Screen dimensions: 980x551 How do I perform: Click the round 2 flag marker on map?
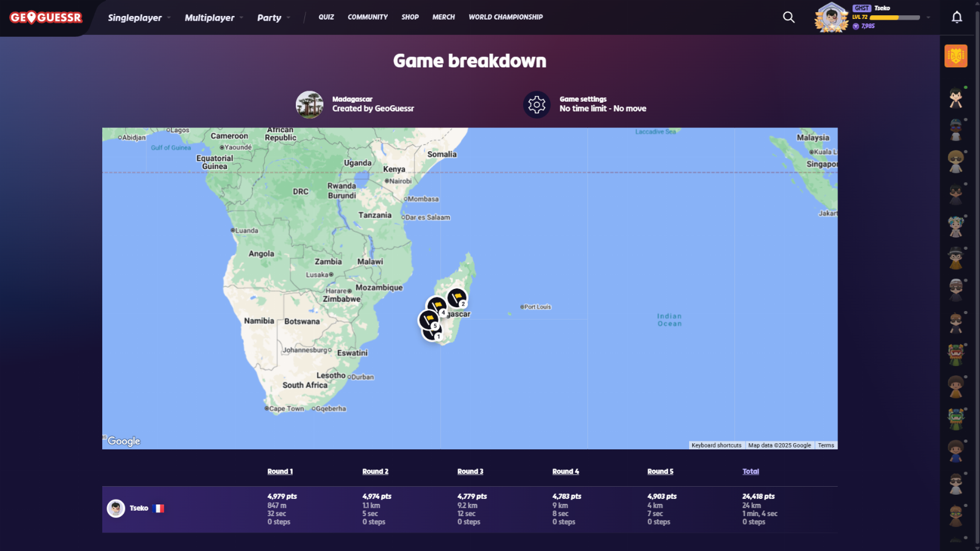click(x=456, y=298)
